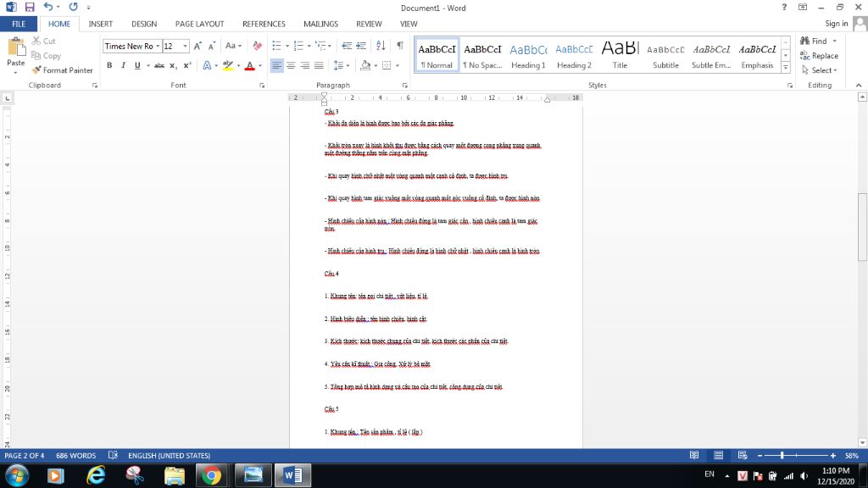
Task: Open Word Help with the question mark
Action: (x=784, y=7)
